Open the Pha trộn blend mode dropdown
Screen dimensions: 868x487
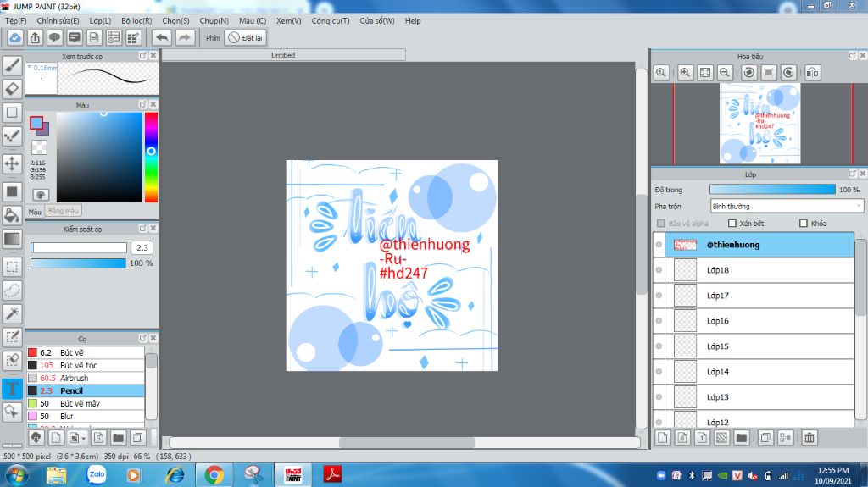(786, 206)
